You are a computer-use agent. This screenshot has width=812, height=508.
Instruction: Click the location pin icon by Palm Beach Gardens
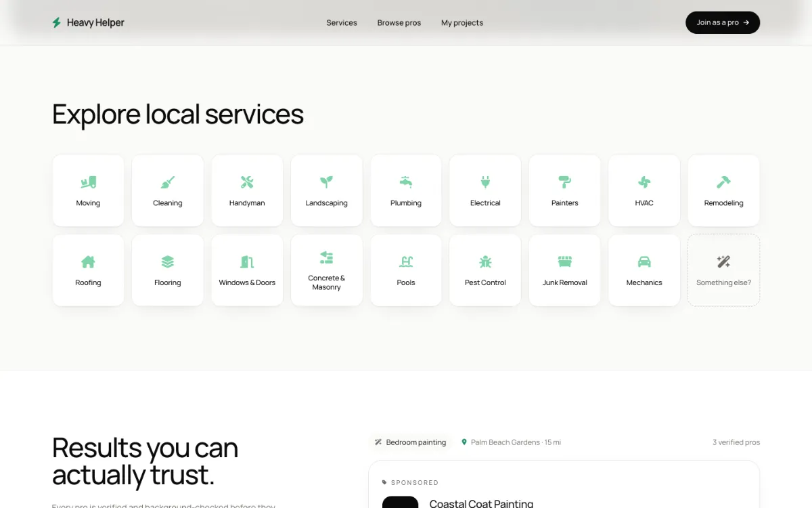464,442
